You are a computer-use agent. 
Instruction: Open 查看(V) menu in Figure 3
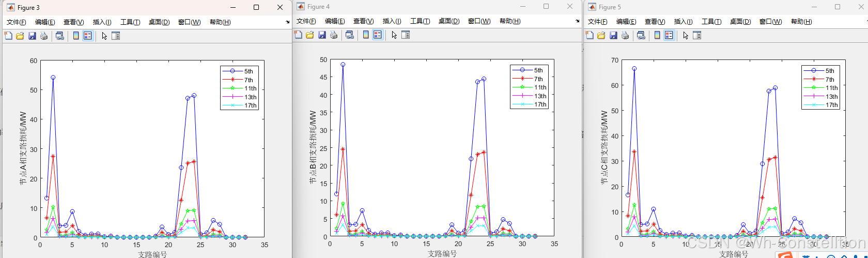click(x=73, y=22)
